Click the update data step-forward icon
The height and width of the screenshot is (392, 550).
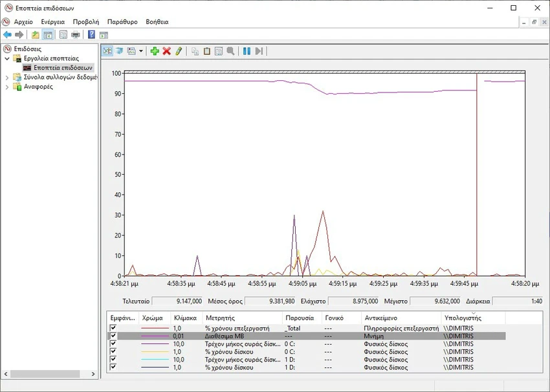tap(259, 51)
